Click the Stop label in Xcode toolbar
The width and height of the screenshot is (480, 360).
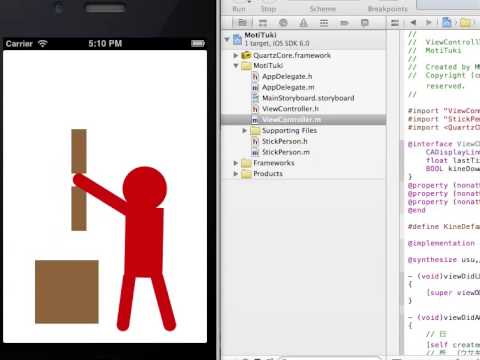268,9
